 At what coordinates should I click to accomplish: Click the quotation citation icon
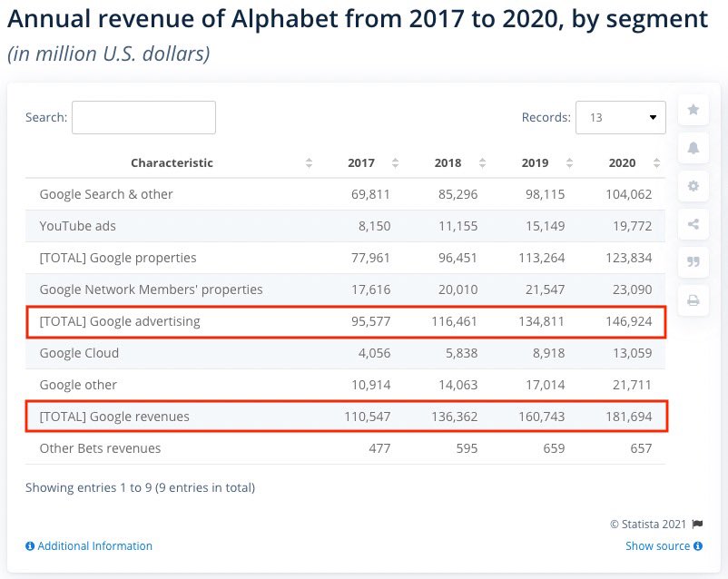coord(694,262)
